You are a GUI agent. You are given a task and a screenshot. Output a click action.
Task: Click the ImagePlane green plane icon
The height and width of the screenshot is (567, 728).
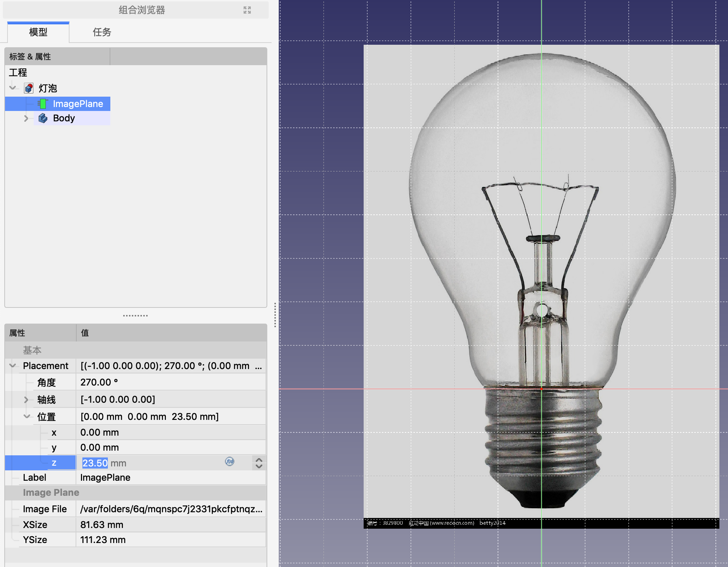click(43, 104)
